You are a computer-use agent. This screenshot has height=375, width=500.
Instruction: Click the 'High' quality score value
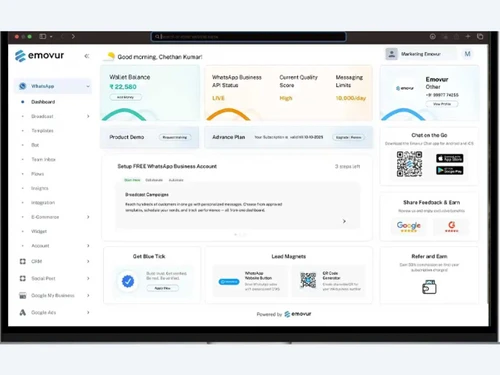coord(286,98)
